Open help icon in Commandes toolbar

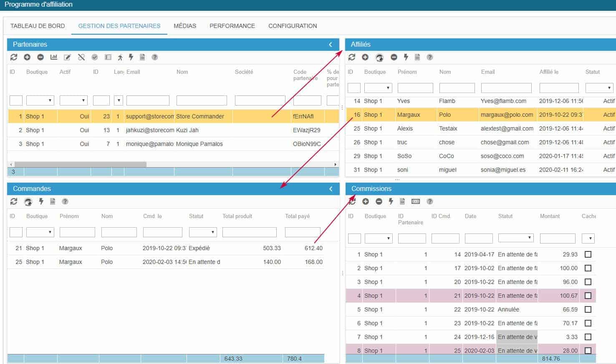[65, 201]
